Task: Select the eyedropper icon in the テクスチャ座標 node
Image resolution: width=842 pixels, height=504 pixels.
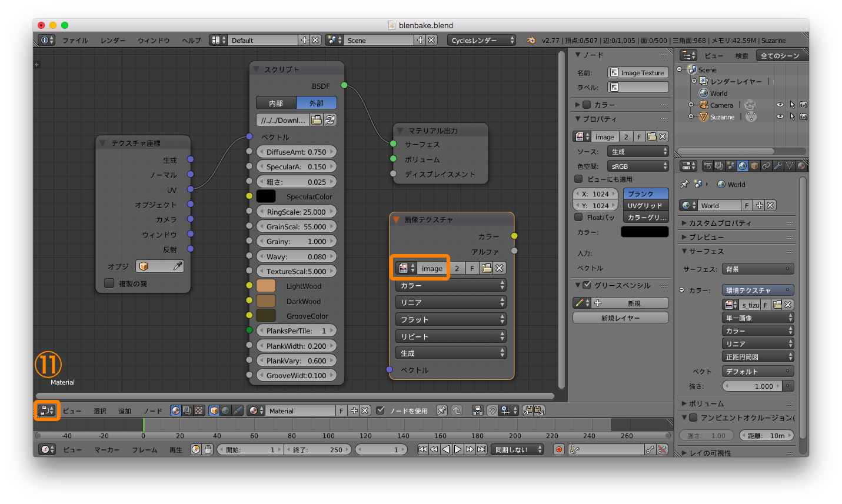Action: [177, 266]
